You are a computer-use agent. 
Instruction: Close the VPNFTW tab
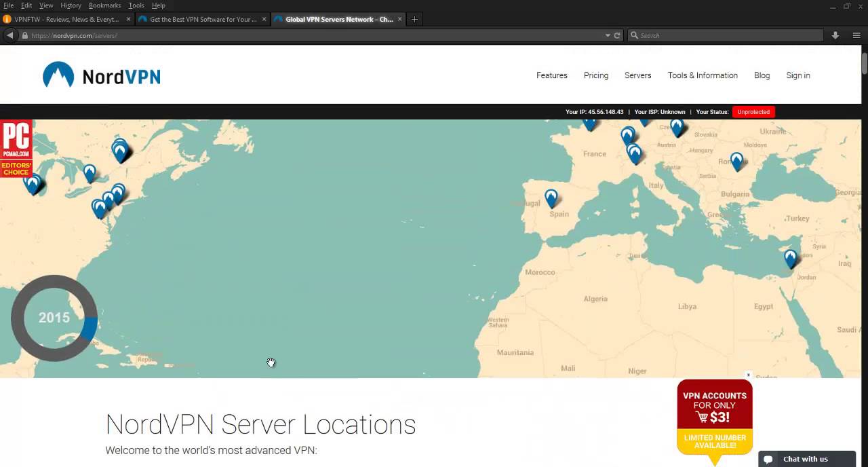pyautogui.click(x=128, y=19)
